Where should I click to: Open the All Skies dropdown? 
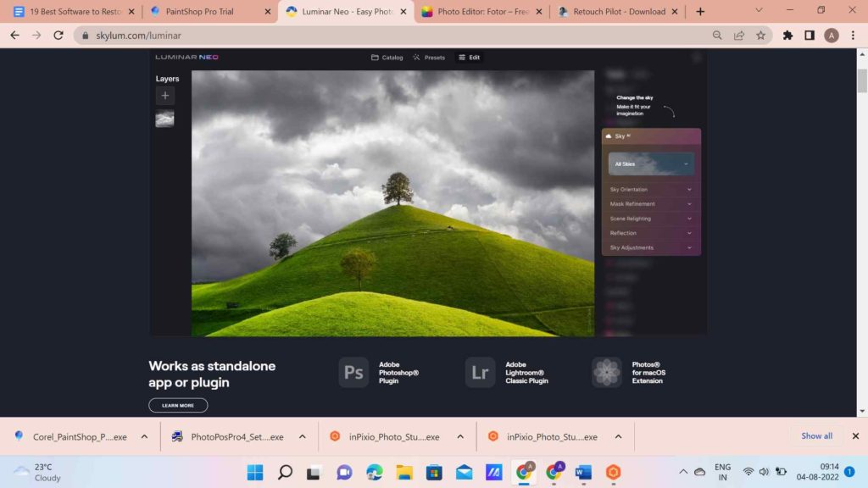[651, 164]
